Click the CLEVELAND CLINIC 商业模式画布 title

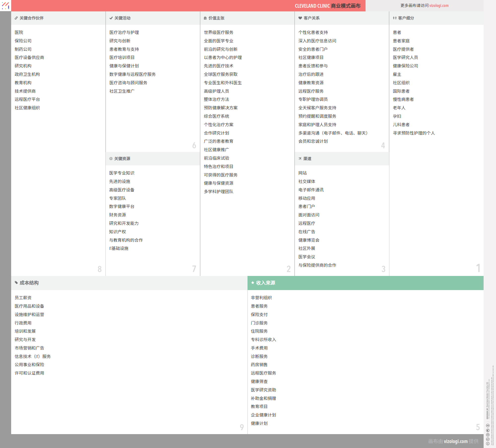click(327, 6)
